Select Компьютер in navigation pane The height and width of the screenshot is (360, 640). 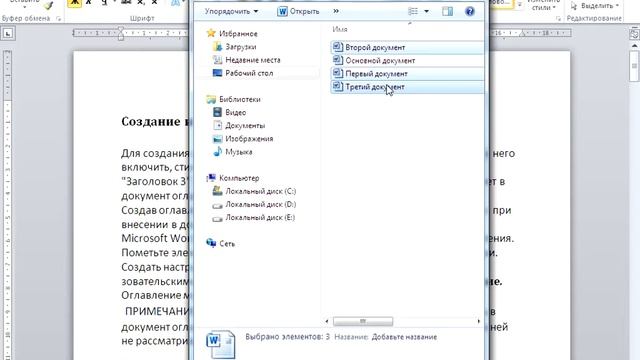pyautogui.click(x=239, y=178)
